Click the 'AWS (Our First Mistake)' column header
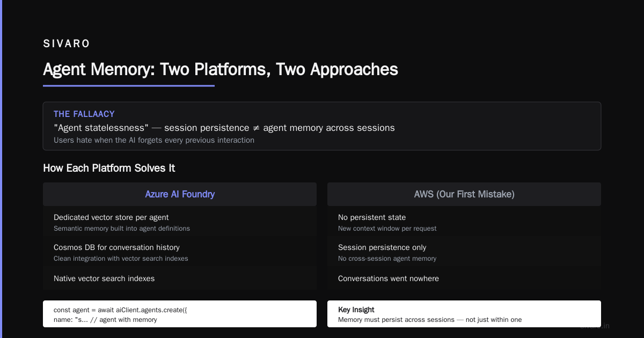 [x=464, y=194]
